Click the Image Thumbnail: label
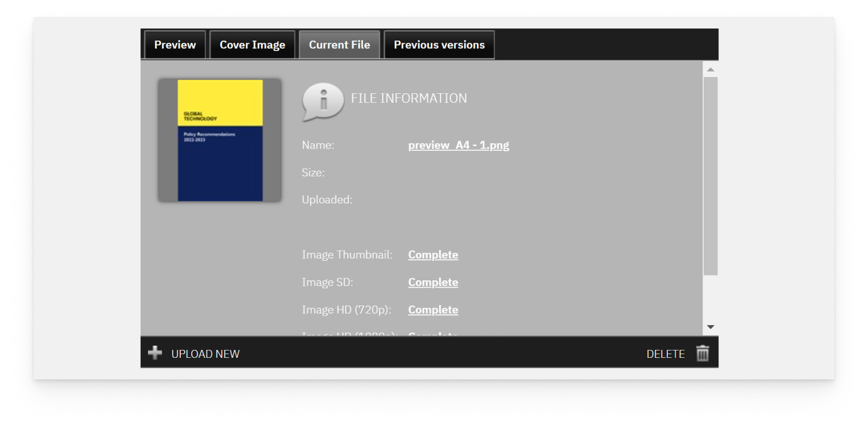 [x=347, y=255]
